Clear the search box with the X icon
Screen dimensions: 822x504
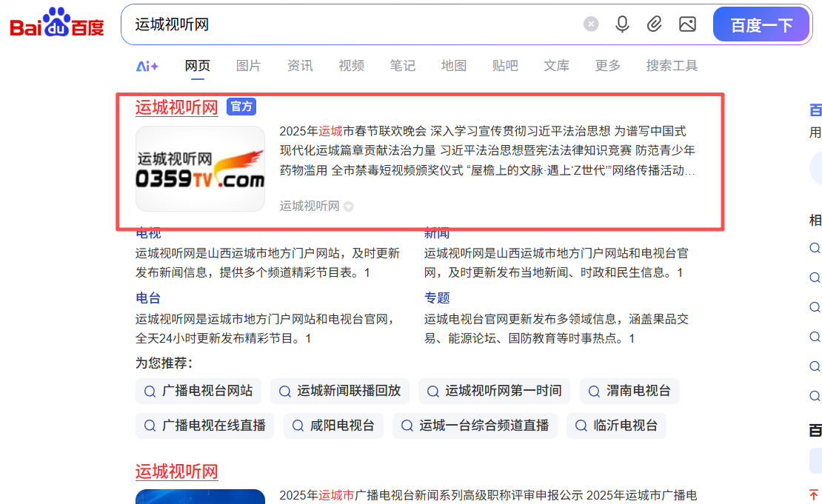590,24
